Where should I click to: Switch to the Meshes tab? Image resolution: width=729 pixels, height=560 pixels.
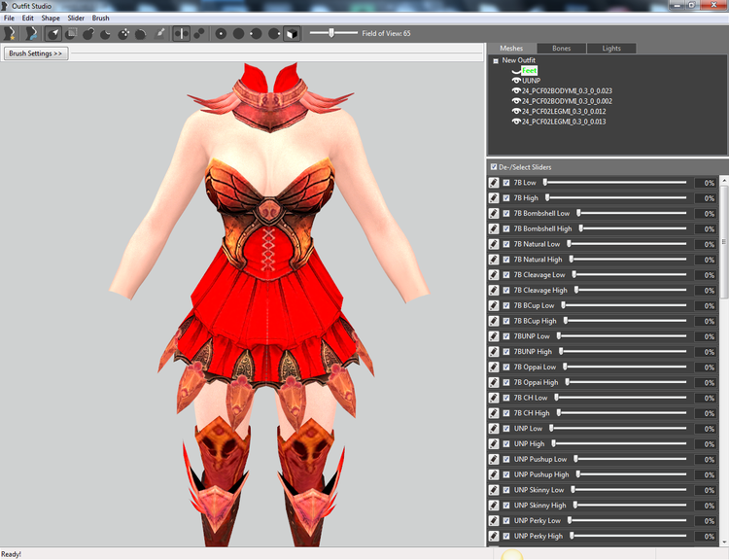511,49
